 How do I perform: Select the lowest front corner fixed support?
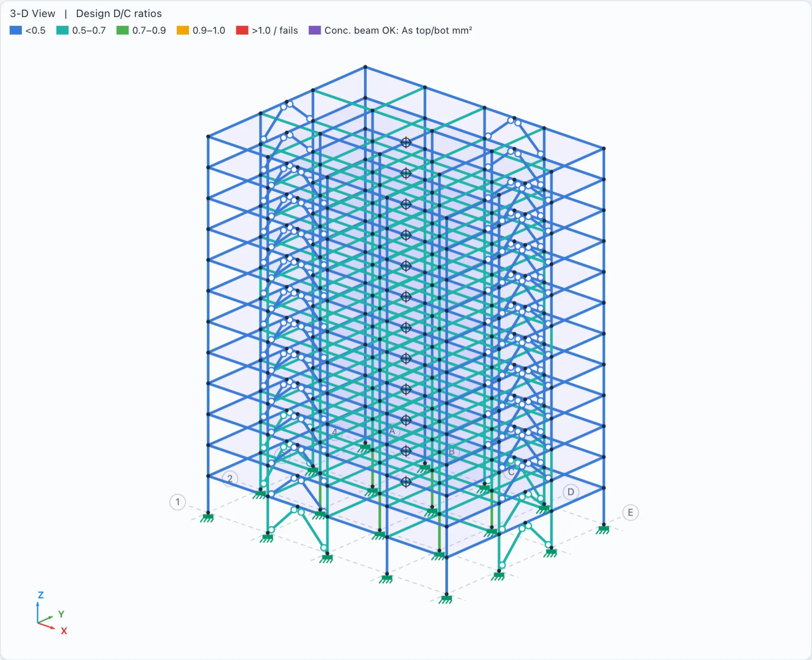pos(446,599)
